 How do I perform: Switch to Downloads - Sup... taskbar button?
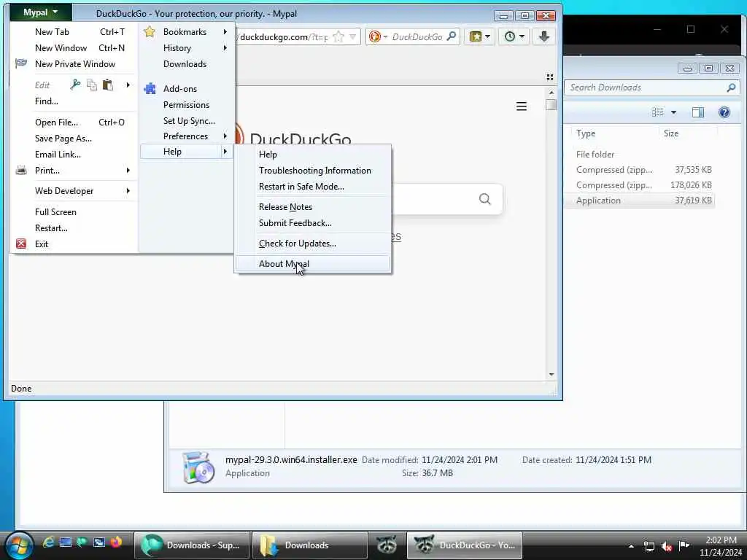[192, 545]
